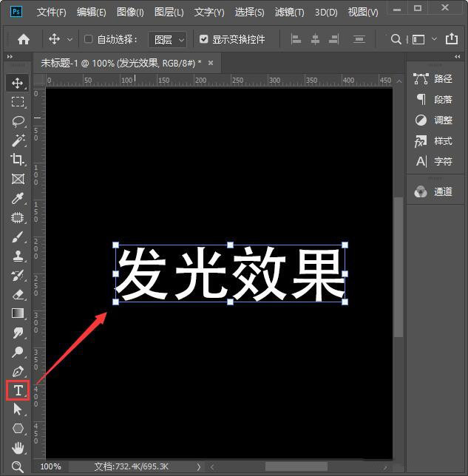Viewport: 468px width, 476px height.
Task: Align right edges of layers
Action: click(x=333, y=39)
